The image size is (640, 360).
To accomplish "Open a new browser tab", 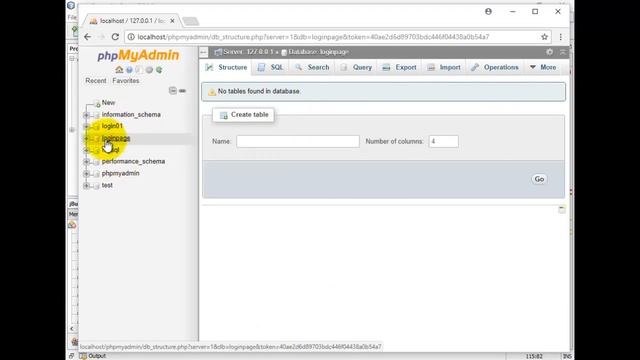I will click(190, 21).
